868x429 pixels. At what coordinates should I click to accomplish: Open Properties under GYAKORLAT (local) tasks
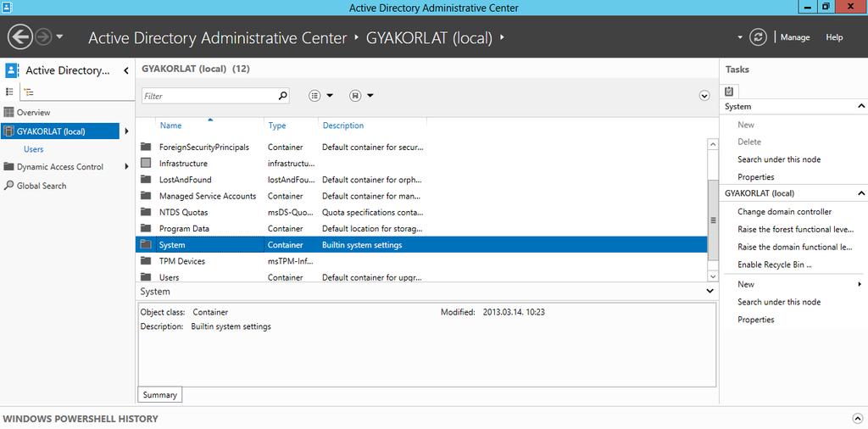click(755, 320)
